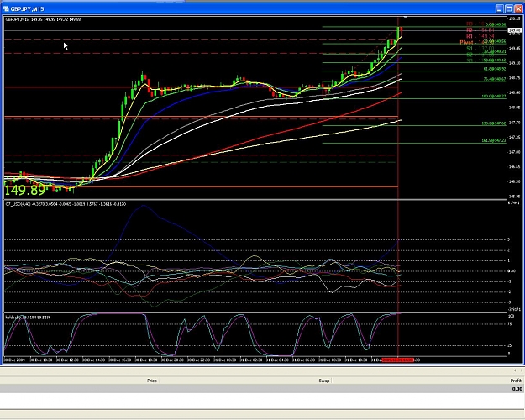
Task: Click the 30 Dec 18:00 time label
Action: point(146,360)
